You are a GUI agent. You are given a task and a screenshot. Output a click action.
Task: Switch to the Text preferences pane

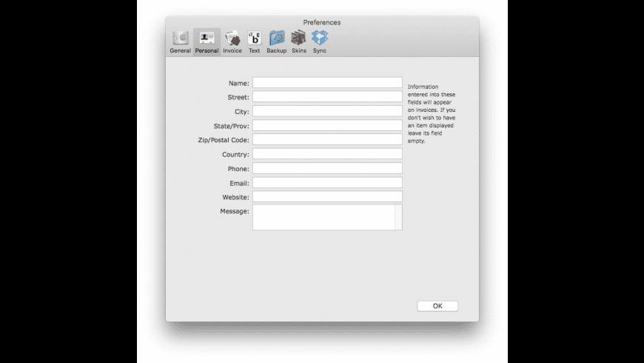coord(254,42)
